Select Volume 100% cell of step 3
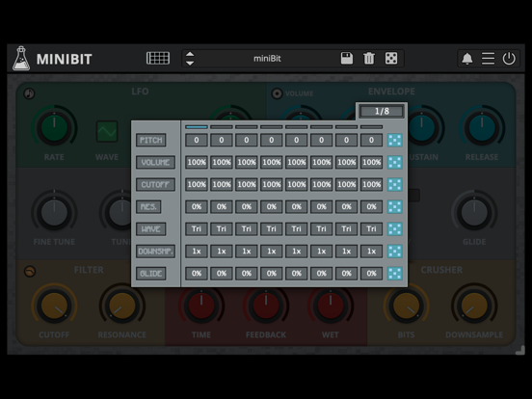532x399 pixels. tap(247, 163)
